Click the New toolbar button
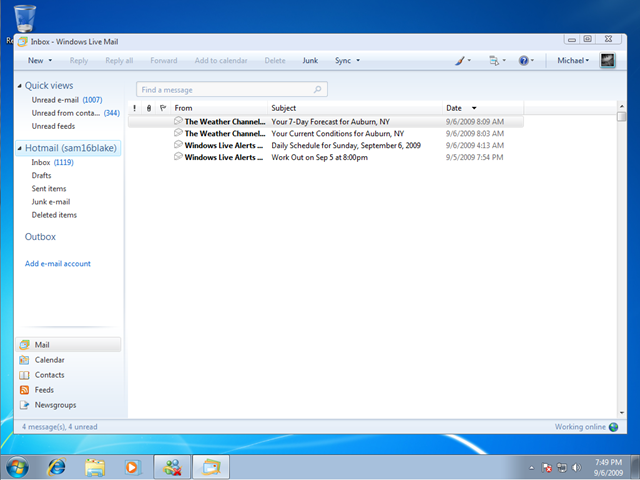The height and width of the screenshot is (480, 640). click(36, 60)
